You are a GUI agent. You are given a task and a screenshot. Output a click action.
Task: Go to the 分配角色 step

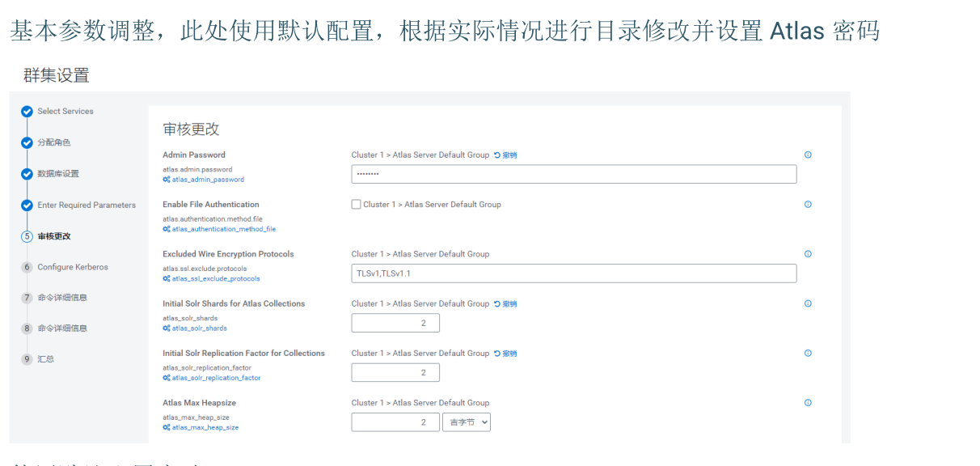pos(54,142)
